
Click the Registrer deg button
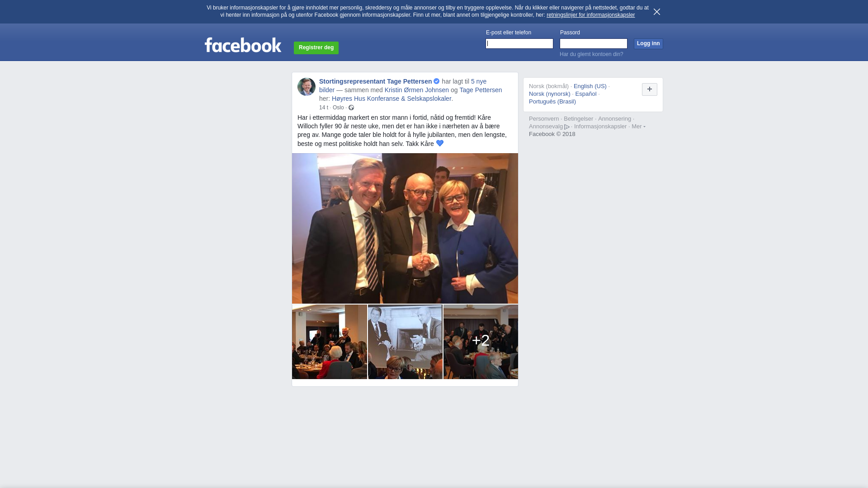pos(316,47)
